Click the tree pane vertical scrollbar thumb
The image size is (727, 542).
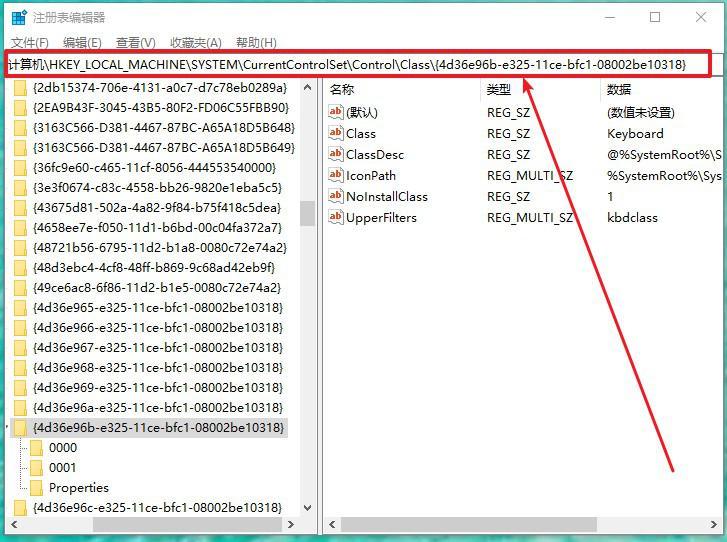tap(308, 213)
